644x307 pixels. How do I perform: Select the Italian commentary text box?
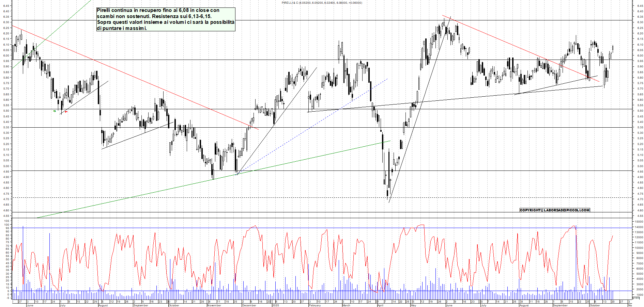click(x=166, y=19)
